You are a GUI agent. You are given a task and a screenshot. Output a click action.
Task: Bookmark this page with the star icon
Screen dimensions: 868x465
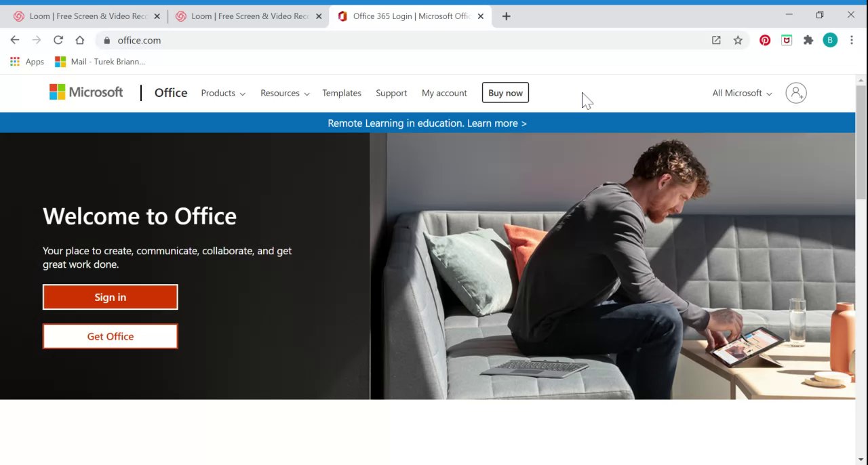click(x=738, y=40)
